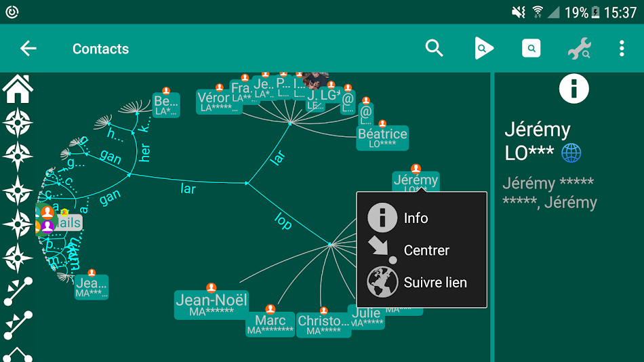Tap the Wi-Fi status icon
The width and height of the screenshot is (644, 362).
[537, 12]
